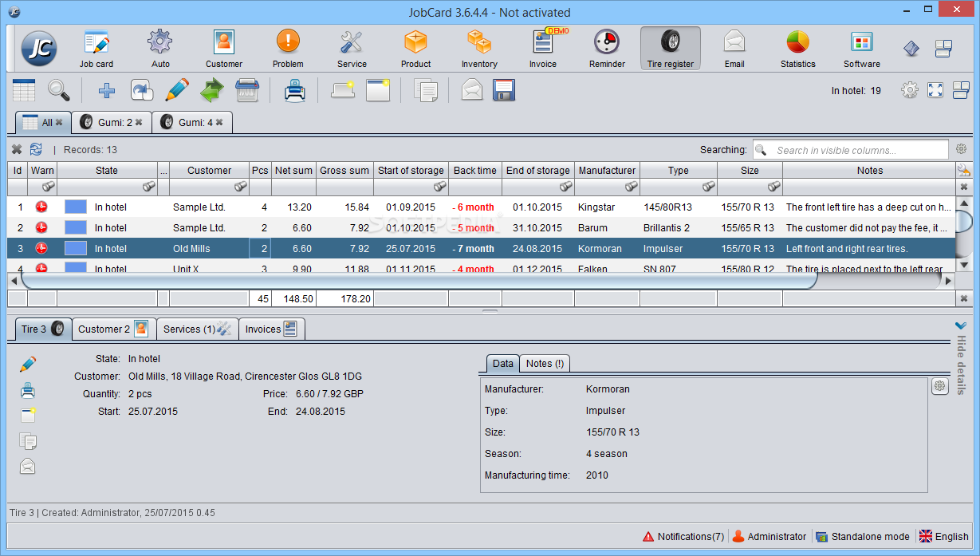The image size is (980, 556).
Task: Click into the Searching input field
Action: (850, 150)
